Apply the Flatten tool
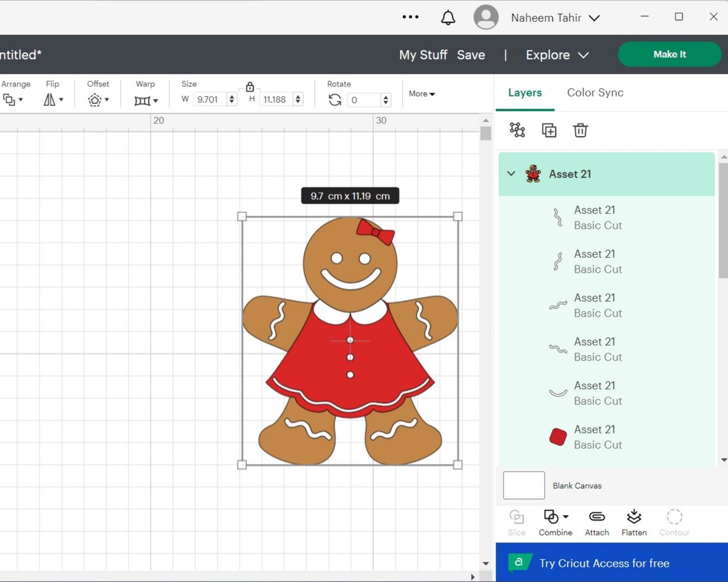Image resolution: width=728 pixels, height=582 pixels. pos(633,521)
